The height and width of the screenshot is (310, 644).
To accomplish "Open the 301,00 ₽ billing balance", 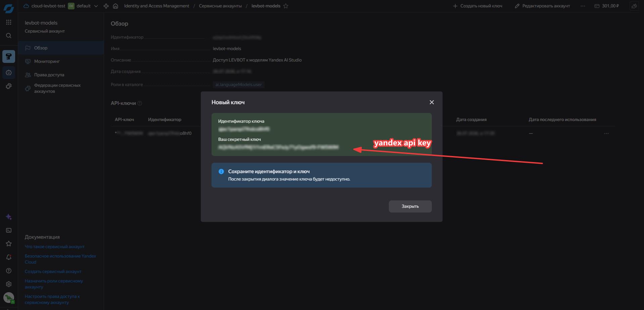I will point(607,6).
